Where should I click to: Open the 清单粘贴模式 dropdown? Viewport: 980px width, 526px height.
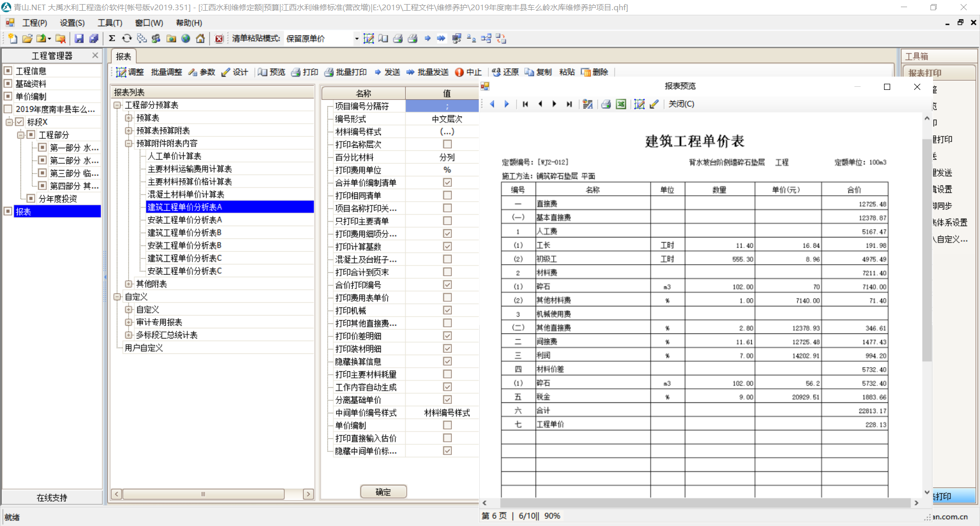(356, 39)
